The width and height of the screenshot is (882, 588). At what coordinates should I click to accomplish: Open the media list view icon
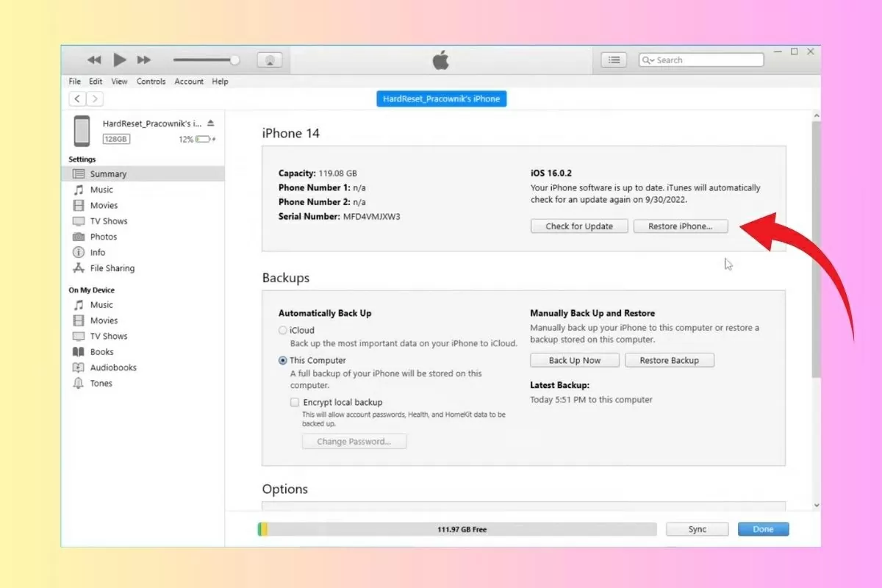coord(614,60)
